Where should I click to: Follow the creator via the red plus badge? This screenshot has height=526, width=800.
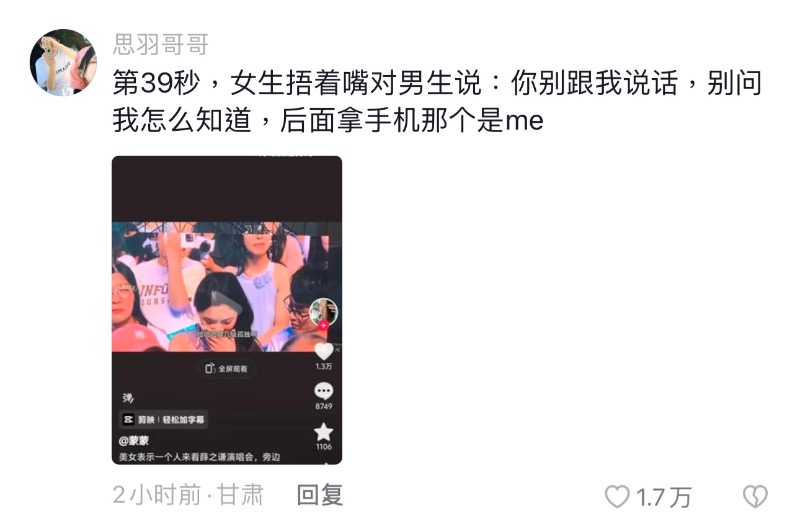pyautogui.click(x=323, y=325)
